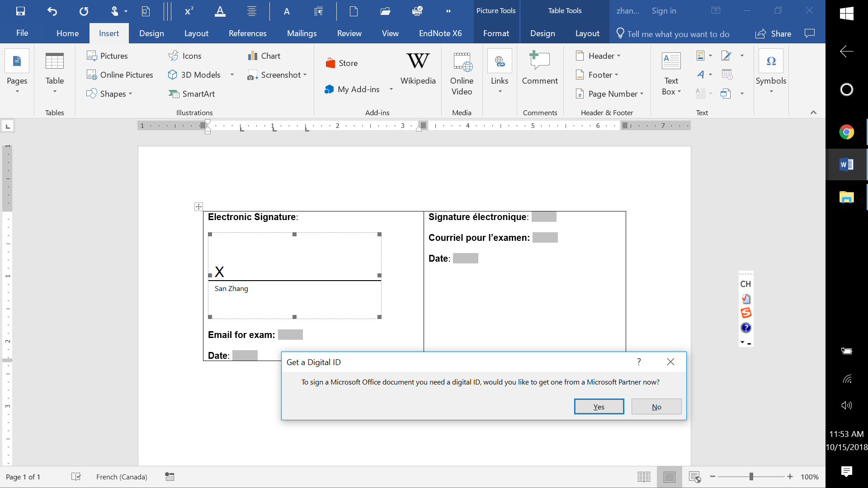Insert Date and Time icon

tap(727, 75)
